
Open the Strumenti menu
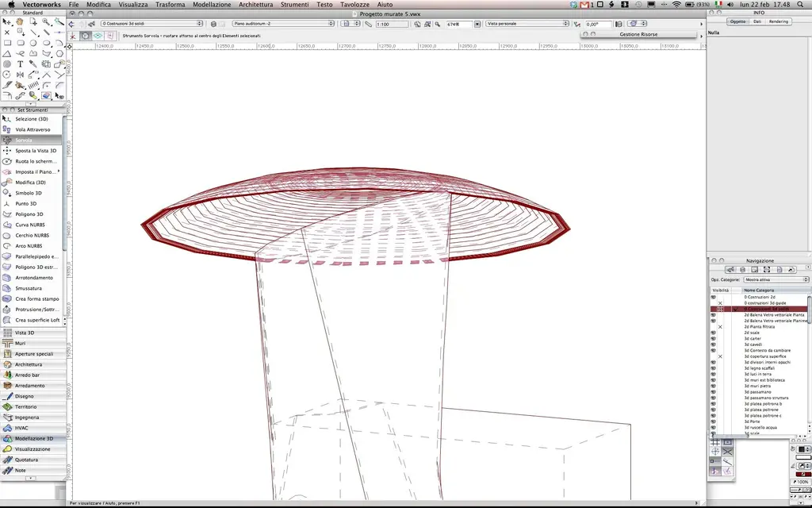pos(295,4)
